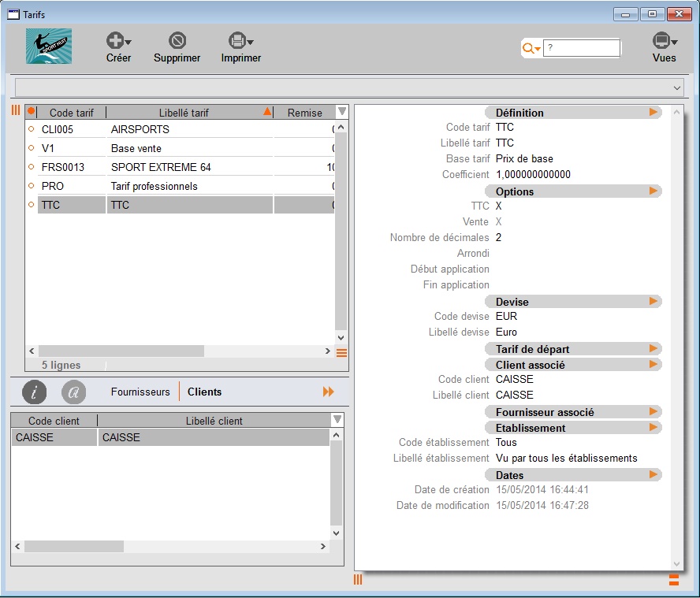Open the client list column menu triangle
Screen dimensions: 700x598
(x=337, y=419)
